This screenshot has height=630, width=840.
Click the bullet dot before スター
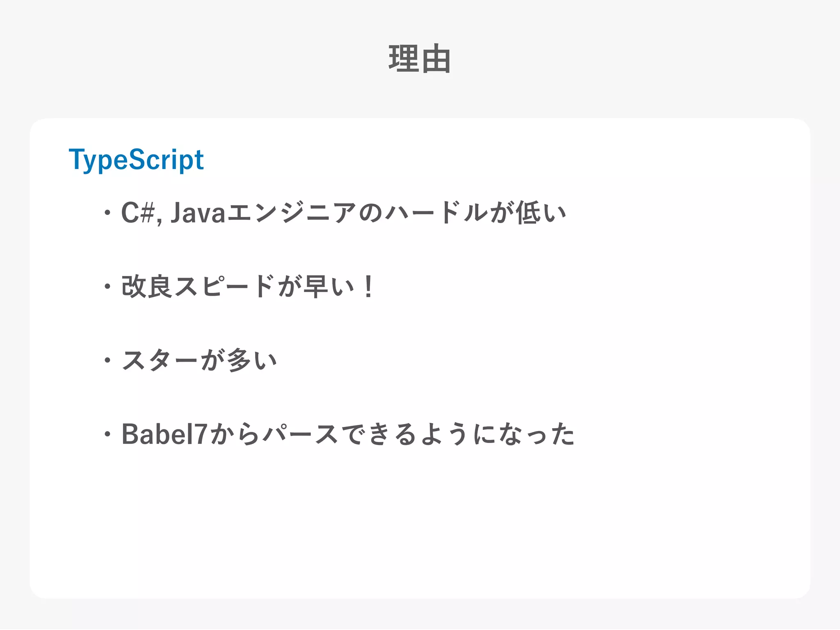107,361
